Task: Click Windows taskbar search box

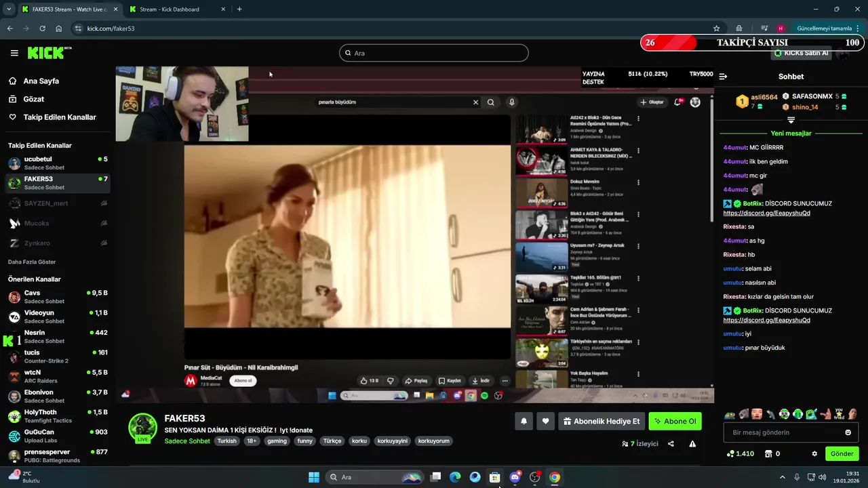Action: click(374, 477)
